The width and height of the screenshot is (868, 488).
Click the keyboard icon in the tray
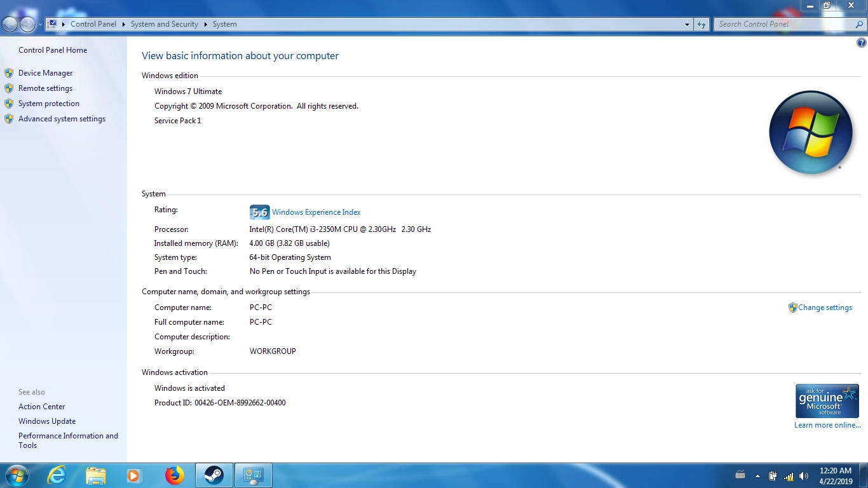click(740, 475)
